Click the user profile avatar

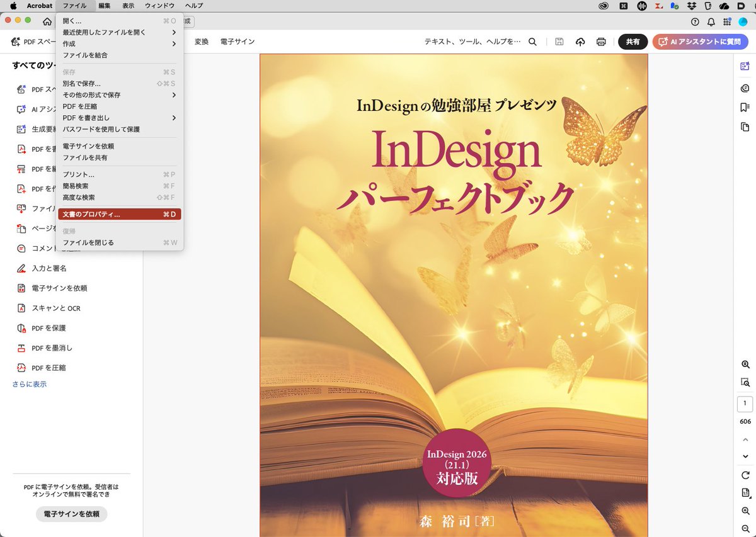[x=743, y=21]
